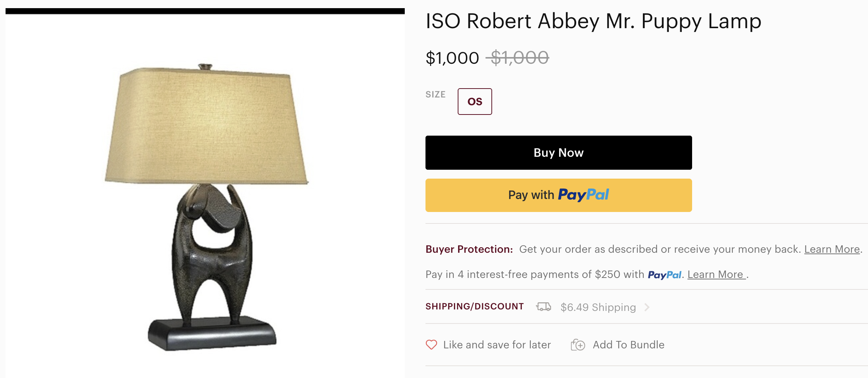Click the 'Add To Bundle' label
868x378 pixels.
click(628, 345)
